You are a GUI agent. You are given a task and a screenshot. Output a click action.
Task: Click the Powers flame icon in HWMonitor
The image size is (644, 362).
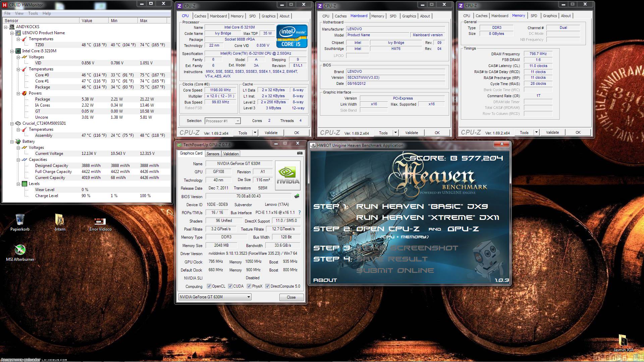click(24, 93)
